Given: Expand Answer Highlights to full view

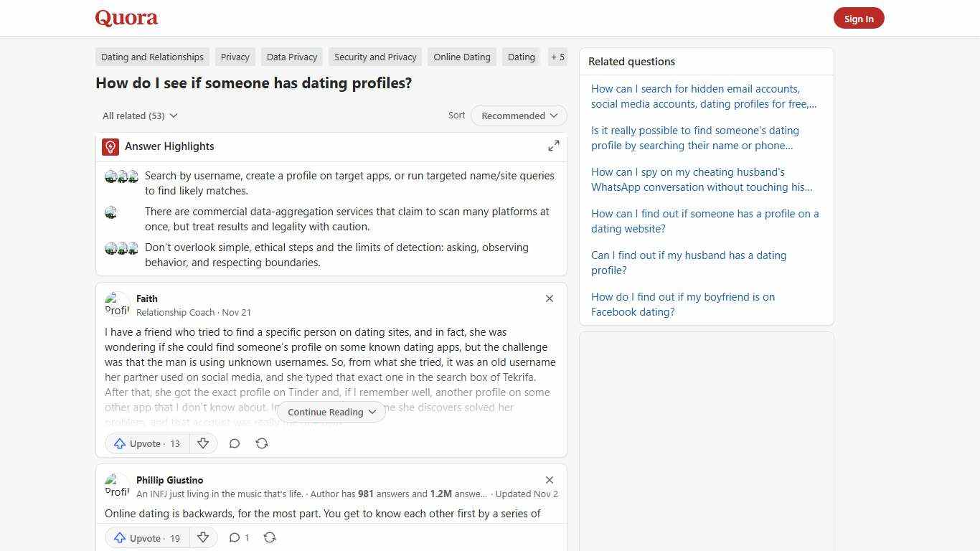Looking at the screenshot, I should (x=553, y=145).
